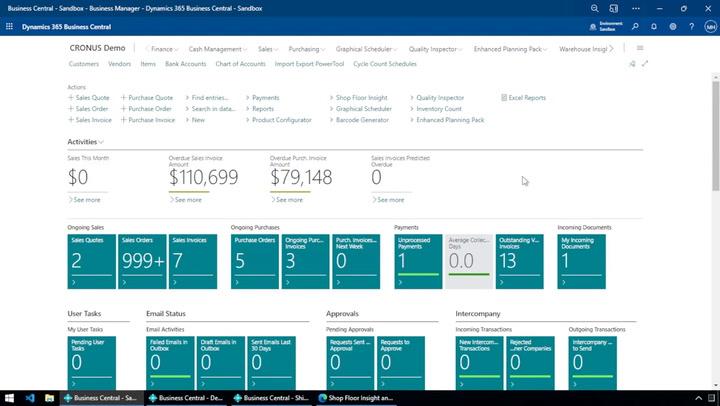The width and height of the screenshot is (720, 406).
Task: Click the hamburger menu beside navigation bar
Action: [x=640, y=48]
